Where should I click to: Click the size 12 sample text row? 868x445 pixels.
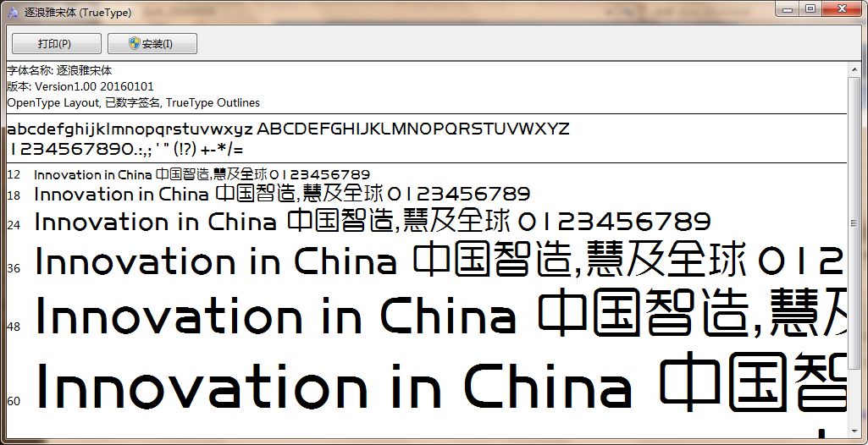pyautogui.click(x=202, y=174)
